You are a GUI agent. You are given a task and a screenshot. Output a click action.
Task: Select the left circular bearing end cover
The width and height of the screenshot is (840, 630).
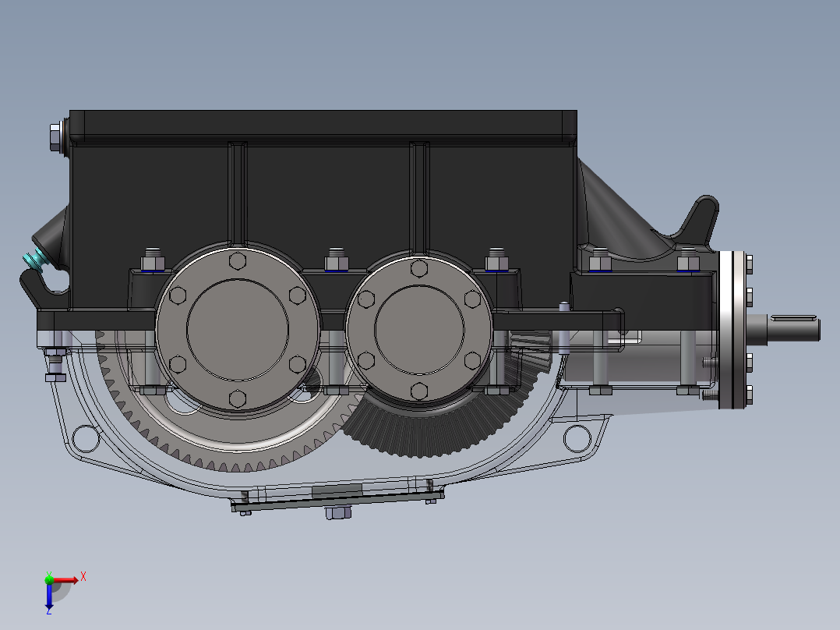[x=238, y=328]
